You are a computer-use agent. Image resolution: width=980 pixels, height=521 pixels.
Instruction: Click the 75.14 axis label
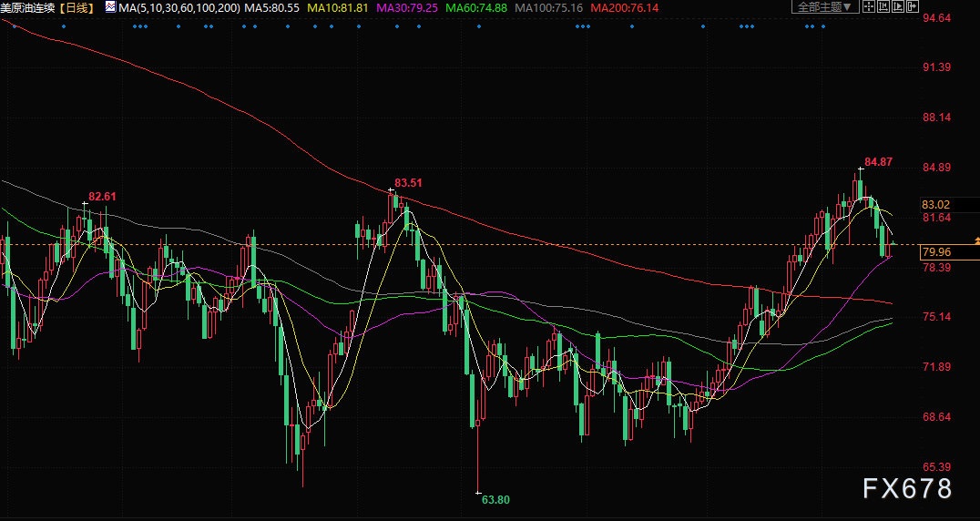937,317
